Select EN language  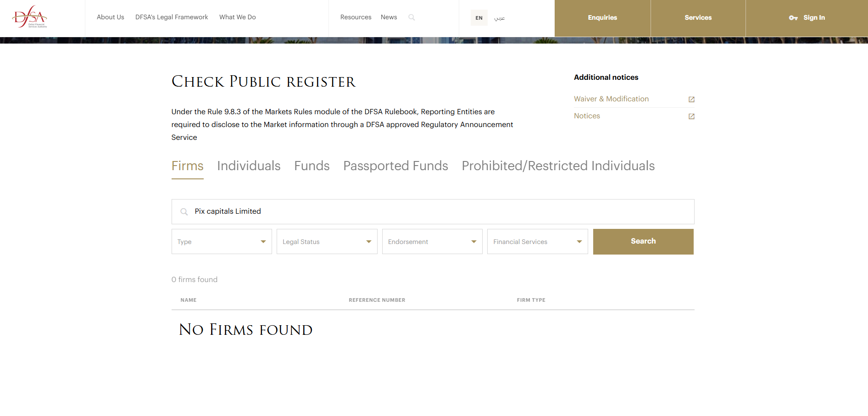point(479,18)
